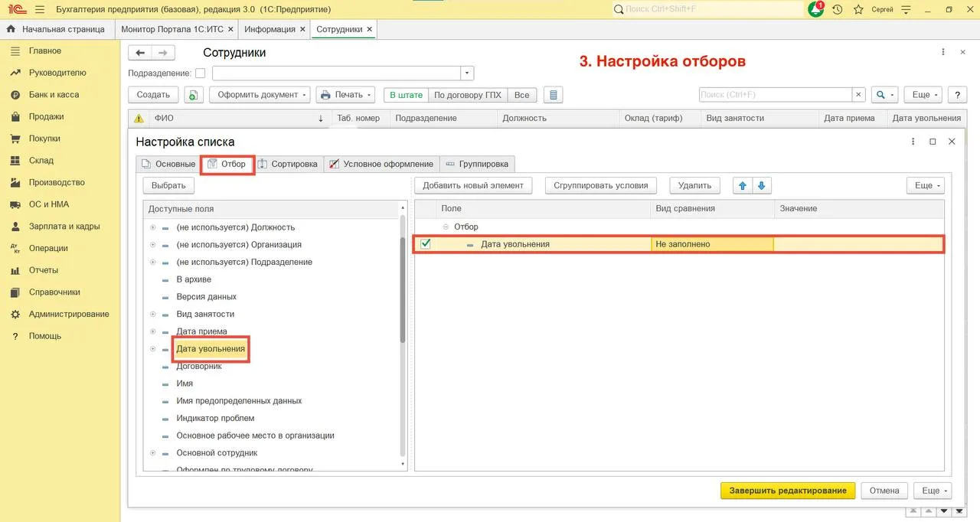This screenshot has height=522, width=980.
Task: Open Банк и касса section
Action: pos(54,95)
